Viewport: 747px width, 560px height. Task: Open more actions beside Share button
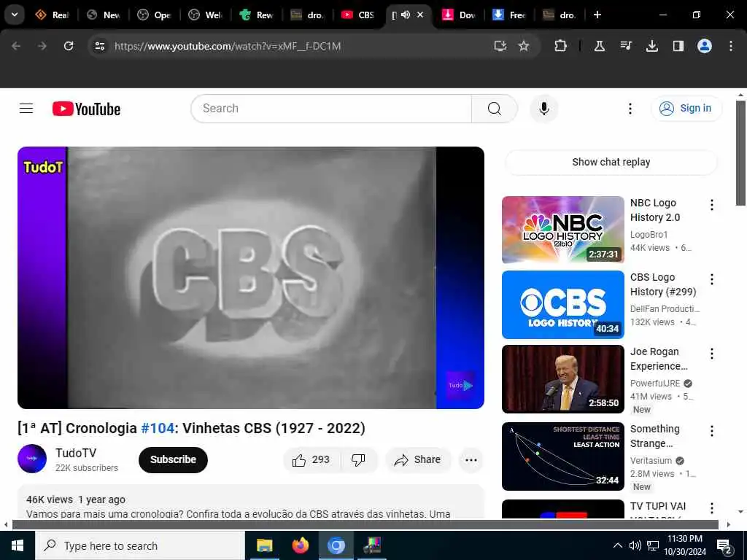pos(471,459)
